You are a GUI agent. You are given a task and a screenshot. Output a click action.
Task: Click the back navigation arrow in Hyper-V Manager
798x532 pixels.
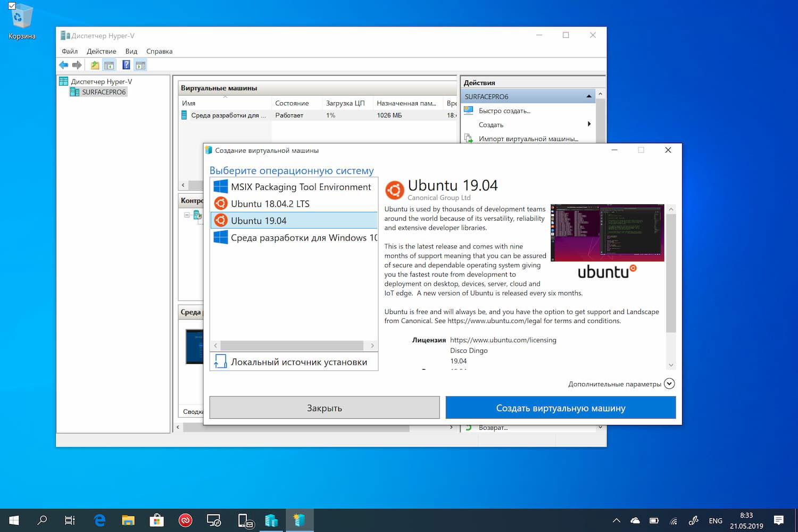(x=64, y=64)
